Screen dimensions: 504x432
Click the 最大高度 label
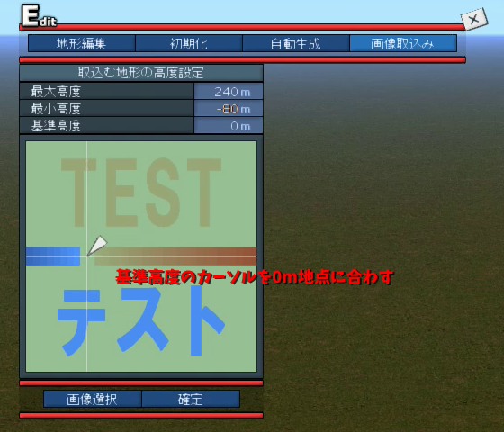coord(56,92)
